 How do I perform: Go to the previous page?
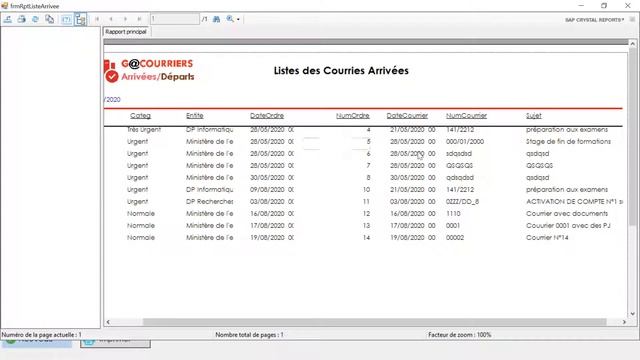coord(111,19)
